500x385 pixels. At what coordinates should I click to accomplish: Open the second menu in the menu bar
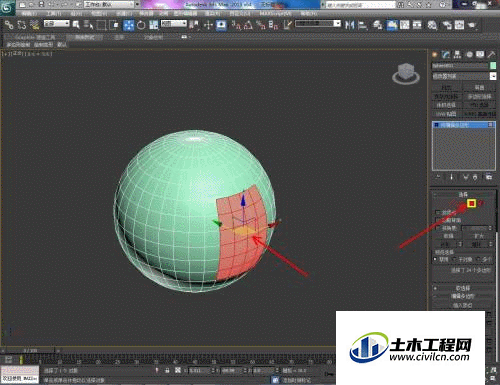[53, 14]
